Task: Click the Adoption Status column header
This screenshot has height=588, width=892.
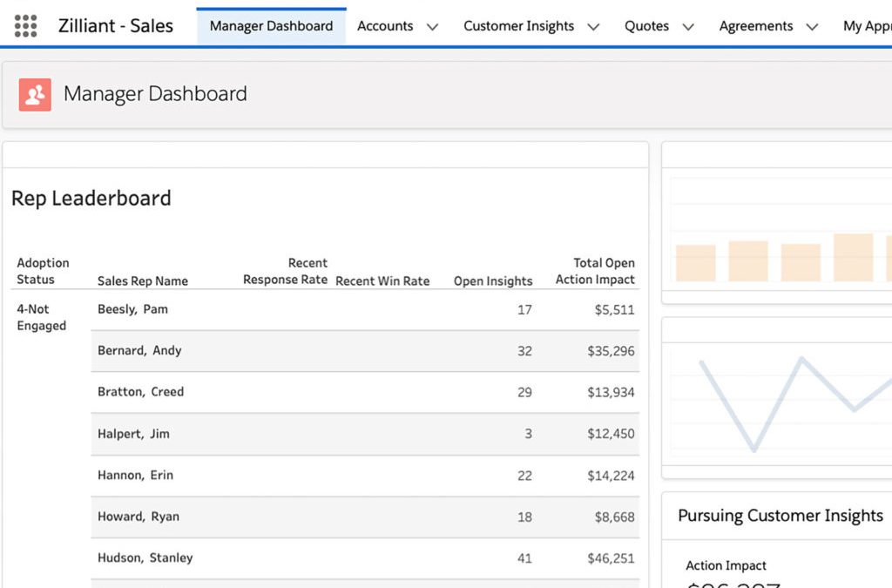Action: point(44,271)
